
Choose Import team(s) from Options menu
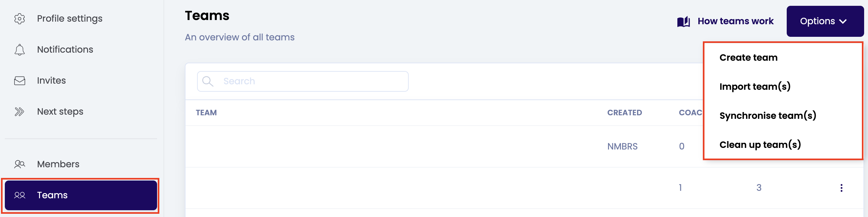click(x=755, y=87)
